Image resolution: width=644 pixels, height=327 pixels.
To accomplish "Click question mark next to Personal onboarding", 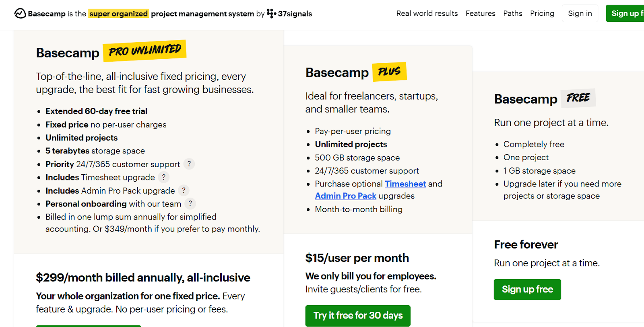I will pos(190,204).
